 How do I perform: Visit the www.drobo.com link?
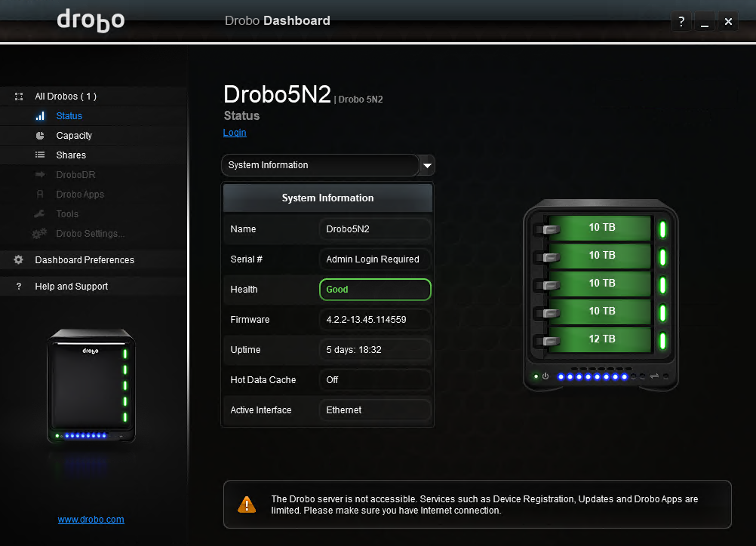(x=91, y=519)
